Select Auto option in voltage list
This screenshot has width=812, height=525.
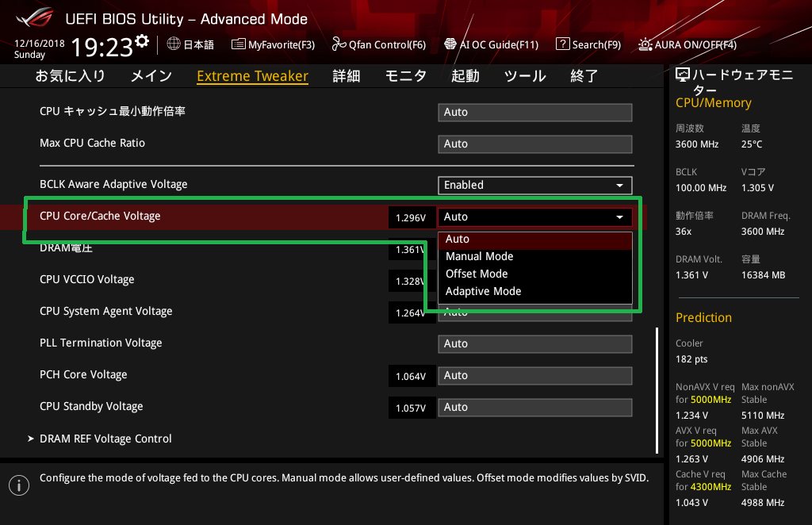coord(535,240)
